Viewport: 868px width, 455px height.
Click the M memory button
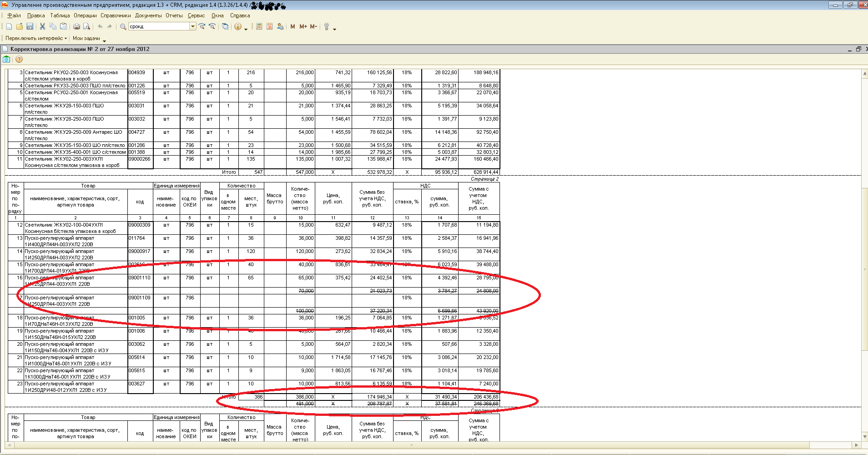[x=293, y=26]
